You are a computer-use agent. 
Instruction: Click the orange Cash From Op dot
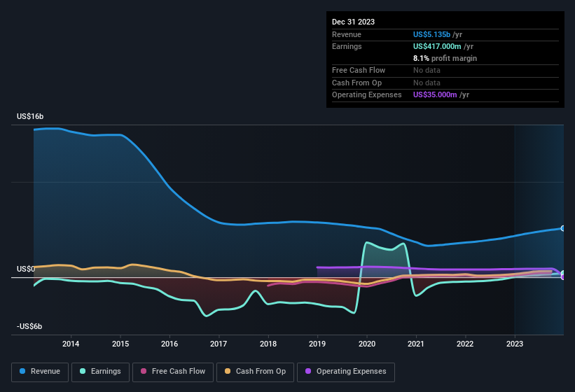point(228,372)
